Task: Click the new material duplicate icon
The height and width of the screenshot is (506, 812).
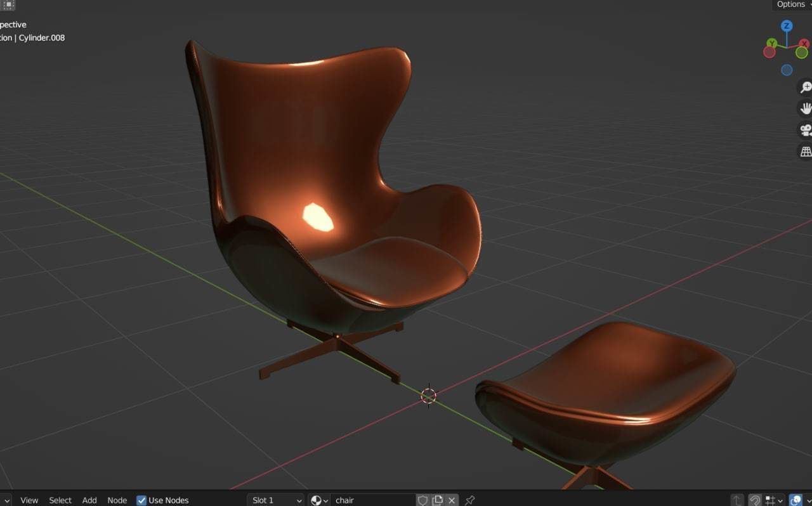Action: pos(438,500)
